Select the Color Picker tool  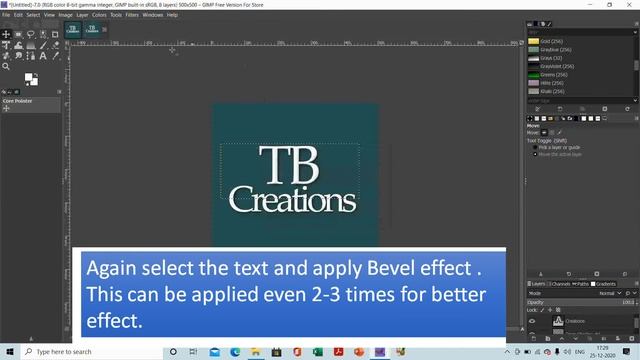55,56
